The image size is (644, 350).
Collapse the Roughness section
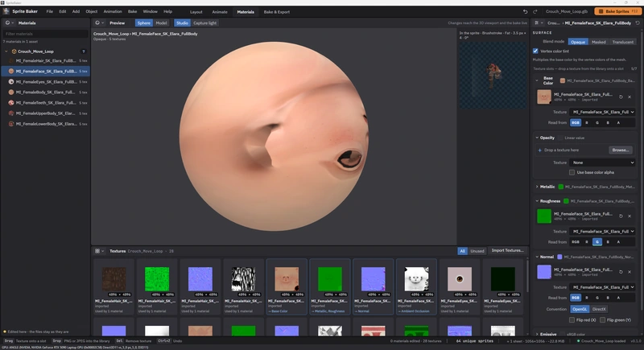click(x=537, y=201)
